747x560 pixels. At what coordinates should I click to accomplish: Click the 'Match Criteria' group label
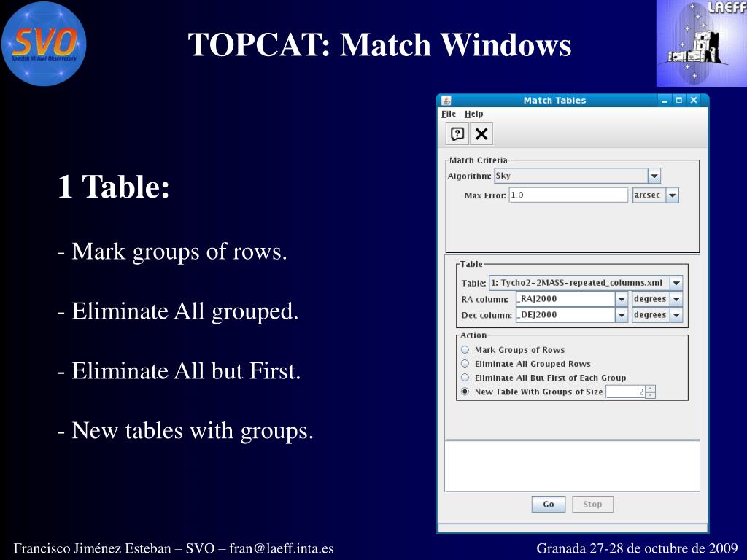pos(479,160)
